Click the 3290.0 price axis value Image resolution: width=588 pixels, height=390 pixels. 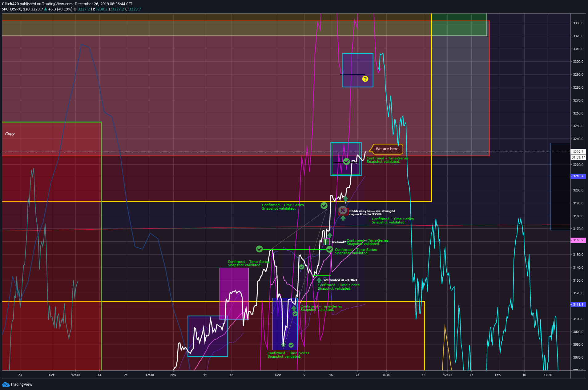[x=578, y=74]
